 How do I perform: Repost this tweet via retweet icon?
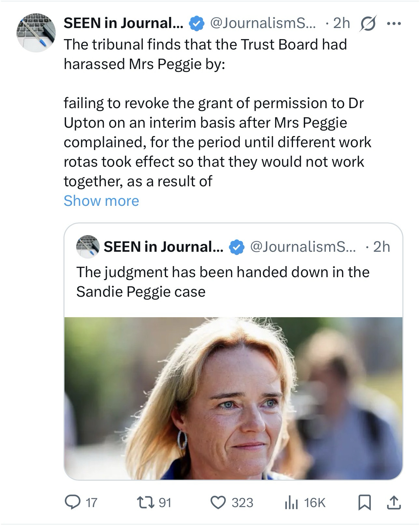pos(150,502)
